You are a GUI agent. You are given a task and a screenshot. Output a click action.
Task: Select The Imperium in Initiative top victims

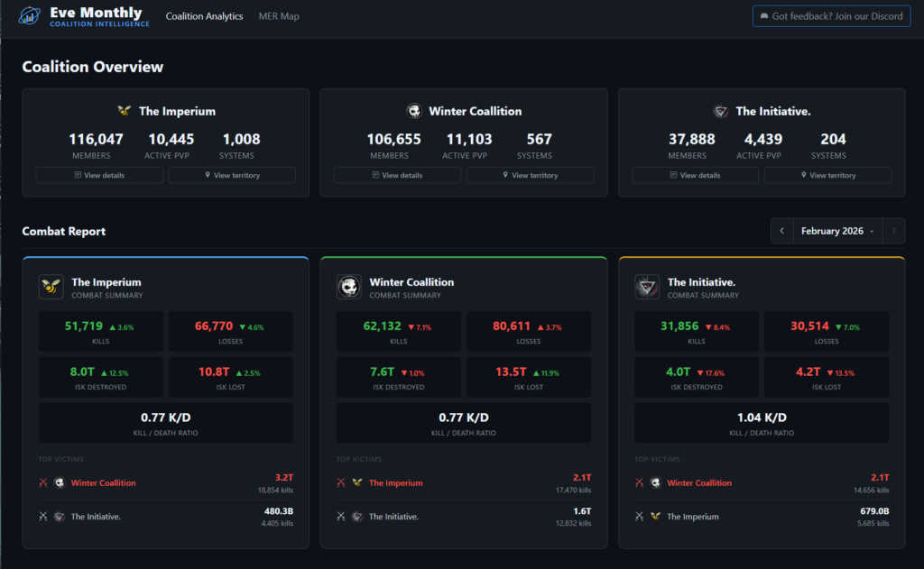point(693,517)
